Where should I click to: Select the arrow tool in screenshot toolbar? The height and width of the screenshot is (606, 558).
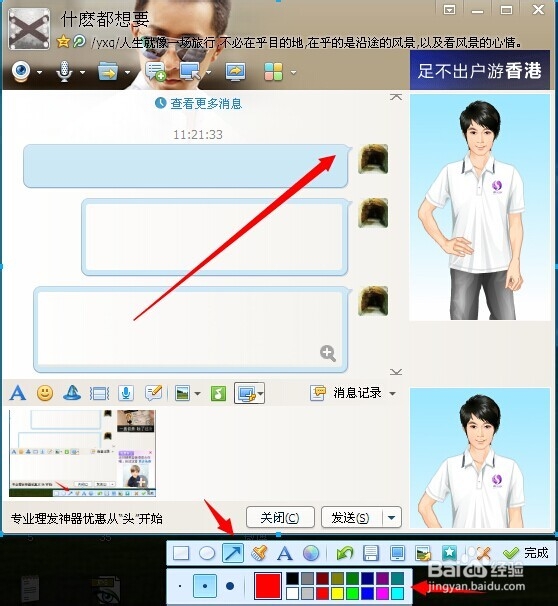[233, 553]
